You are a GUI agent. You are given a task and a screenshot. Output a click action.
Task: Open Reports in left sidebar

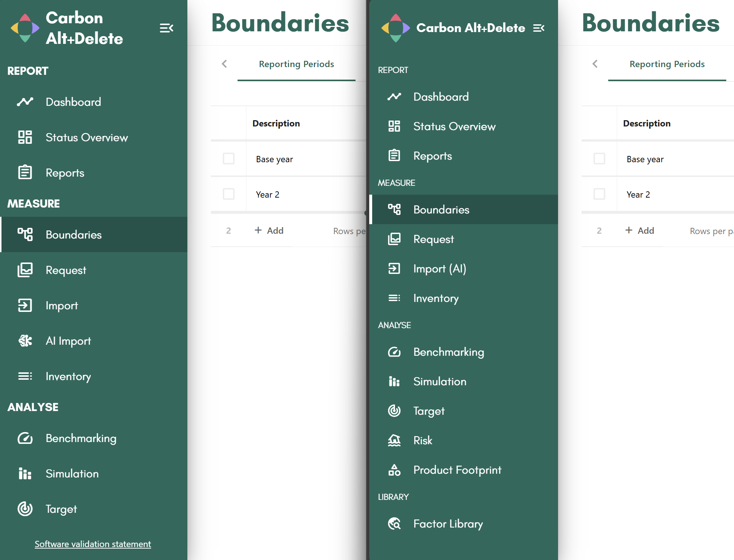(65, 173)
